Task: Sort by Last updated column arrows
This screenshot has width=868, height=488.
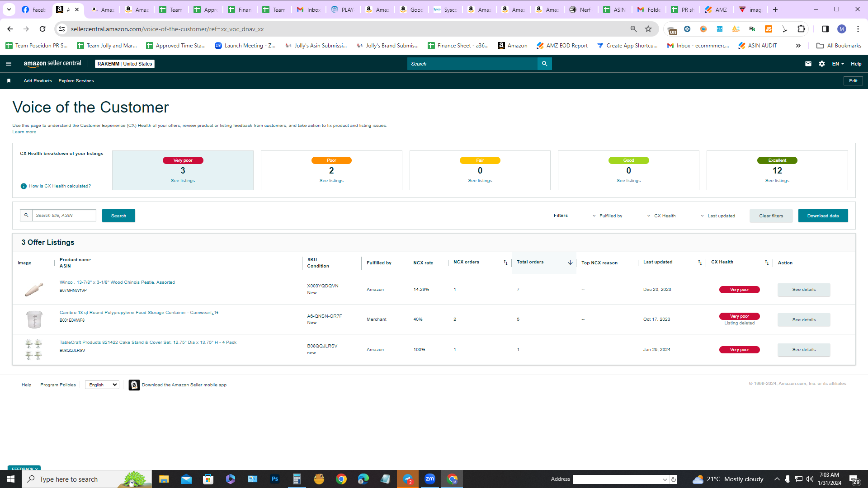Action: (700, 263)
